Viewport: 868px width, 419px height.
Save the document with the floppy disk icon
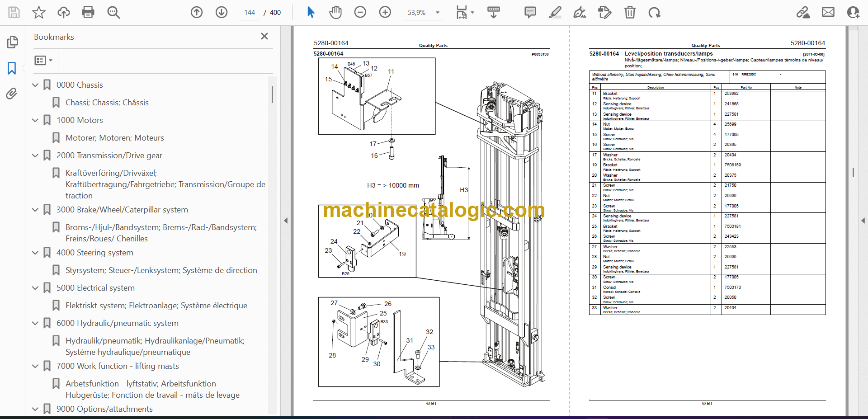pos(14,12)
